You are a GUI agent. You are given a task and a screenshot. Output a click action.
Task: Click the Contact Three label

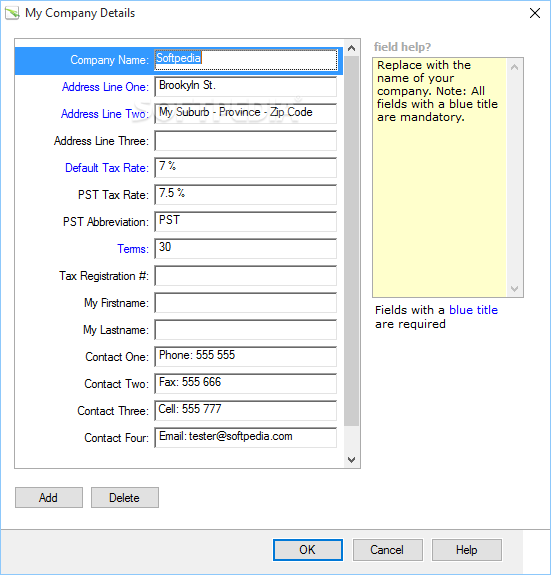(113, 411)
